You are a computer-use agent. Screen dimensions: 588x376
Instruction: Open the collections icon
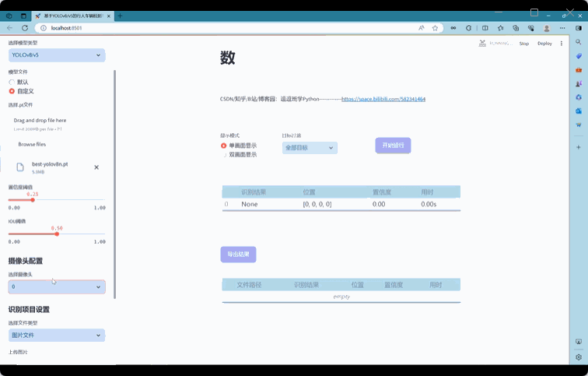[x=516, y=28]
